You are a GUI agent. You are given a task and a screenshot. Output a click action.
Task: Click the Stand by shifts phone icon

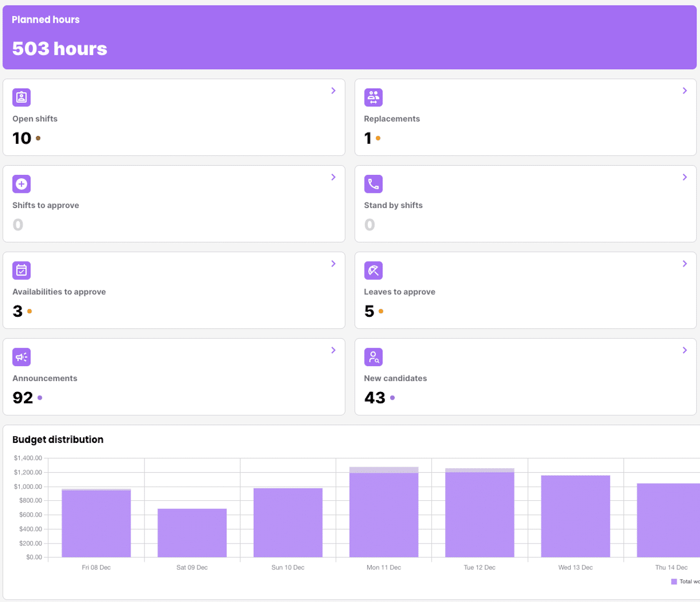[x=373, y=184]
